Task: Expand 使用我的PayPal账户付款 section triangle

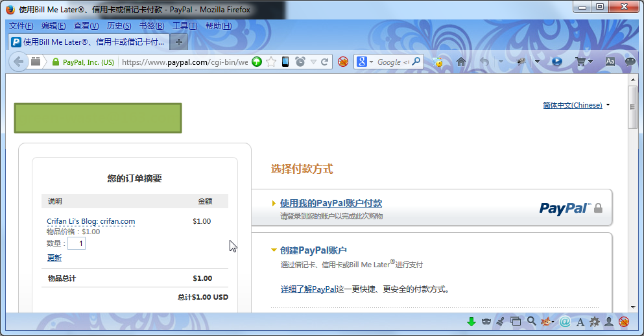Action: pos(274,203)
